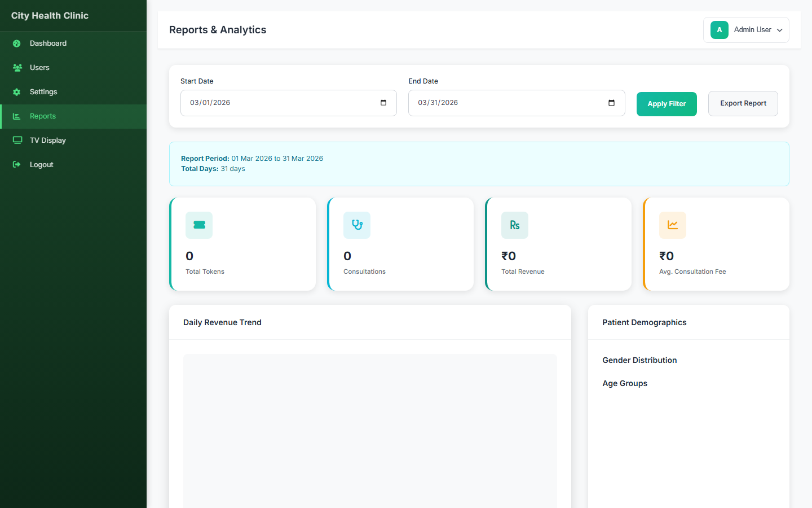This screenshot has width=812, height=508.
Task: Click the '₹0' value above Total Revenue
Action: 509,256
